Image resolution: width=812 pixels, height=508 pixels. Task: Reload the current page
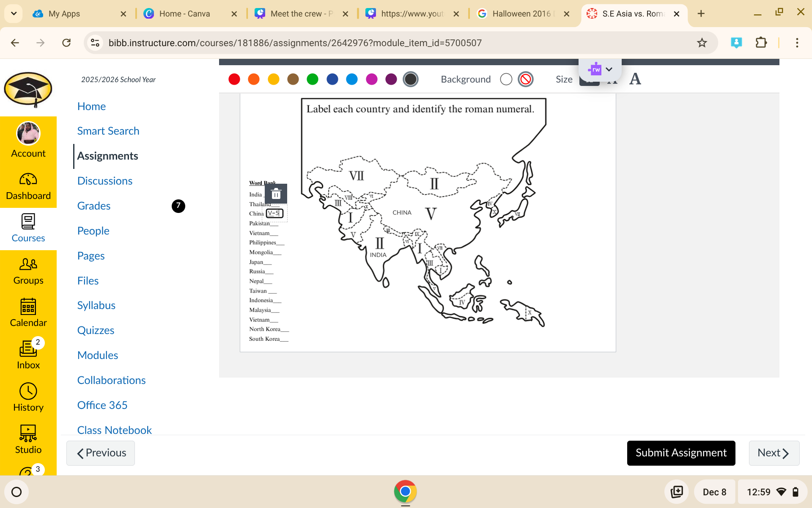click(66, 42)
